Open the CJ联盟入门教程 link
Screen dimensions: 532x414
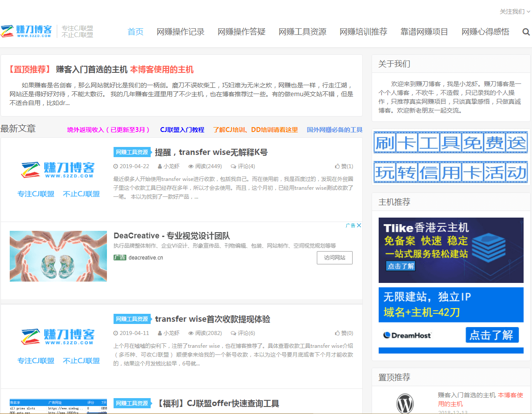(182, 130)
